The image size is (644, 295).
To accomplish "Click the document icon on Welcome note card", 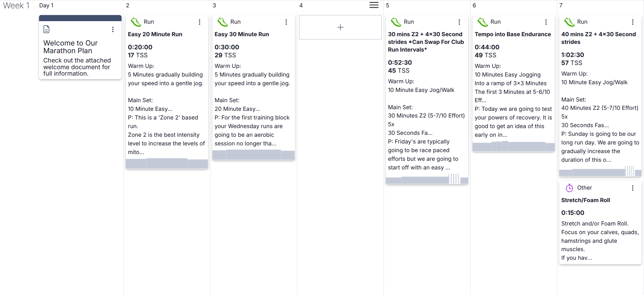I will coord(46,29).
